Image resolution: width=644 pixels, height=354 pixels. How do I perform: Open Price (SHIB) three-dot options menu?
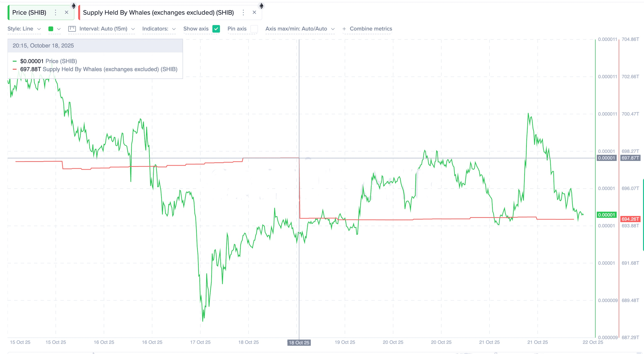56,13
